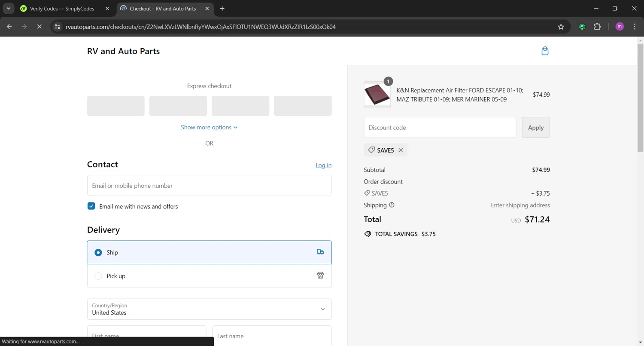Click the − $3.75 discount amount
This screenshot has width=644, height=346.
point(541,193)
